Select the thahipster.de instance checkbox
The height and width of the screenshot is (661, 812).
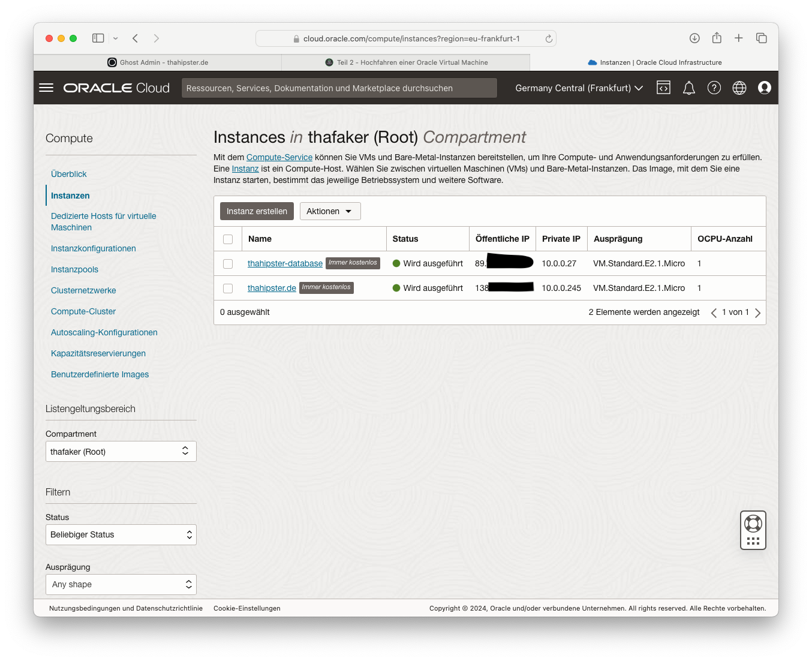(x=228, y=289)
